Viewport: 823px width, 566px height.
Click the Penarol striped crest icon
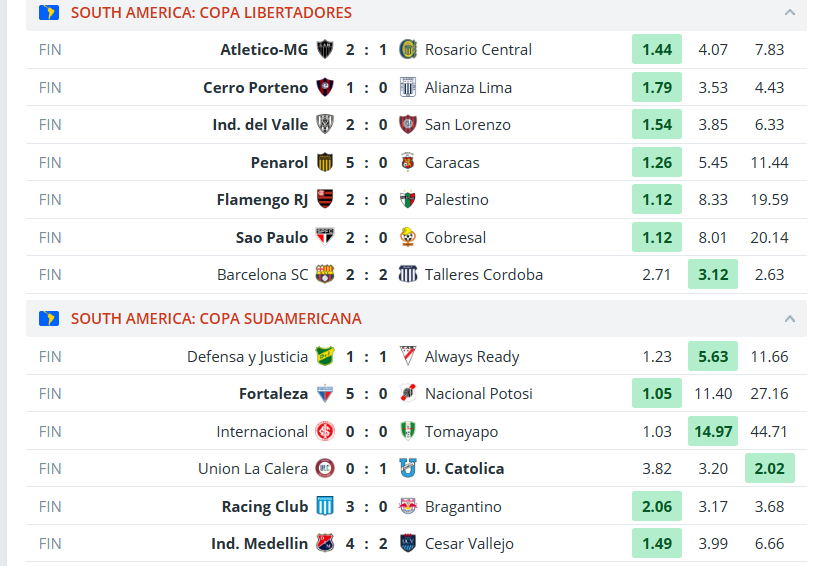coord(325,162)
